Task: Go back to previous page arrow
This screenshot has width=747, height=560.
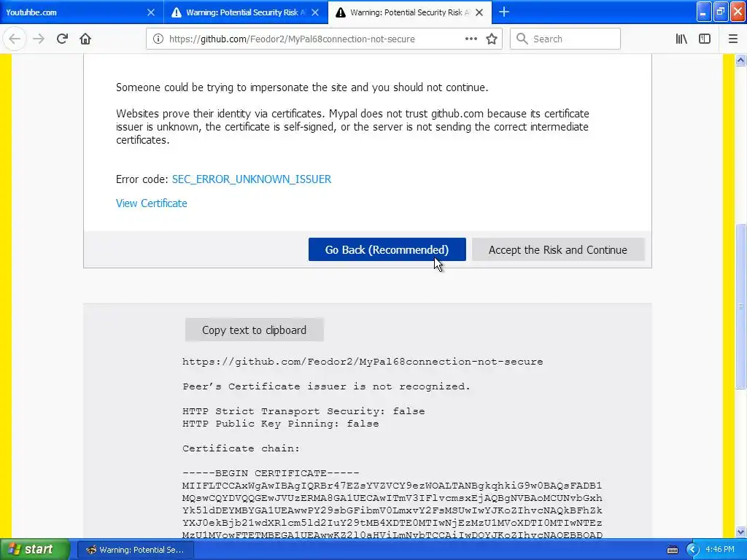Action: [x=15, y=39]
